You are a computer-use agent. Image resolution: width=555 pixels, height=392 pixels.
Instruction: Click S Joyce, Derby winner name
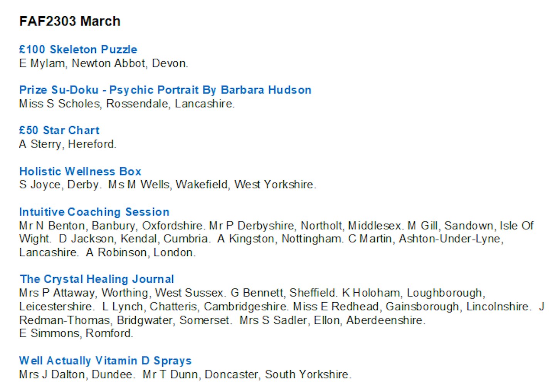click(x=61, y=184)
